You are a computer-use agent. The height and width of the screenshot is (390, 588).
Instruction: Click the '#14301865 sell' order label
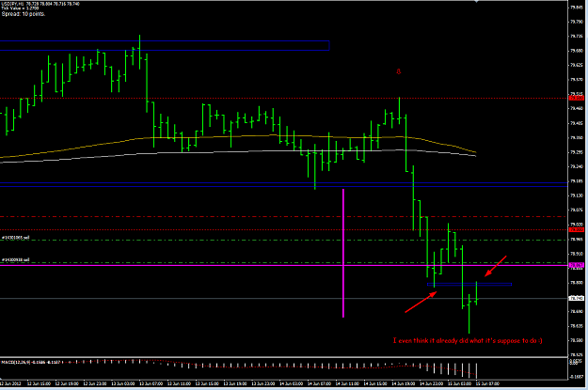pyautogui.click(x=16, y=238)
